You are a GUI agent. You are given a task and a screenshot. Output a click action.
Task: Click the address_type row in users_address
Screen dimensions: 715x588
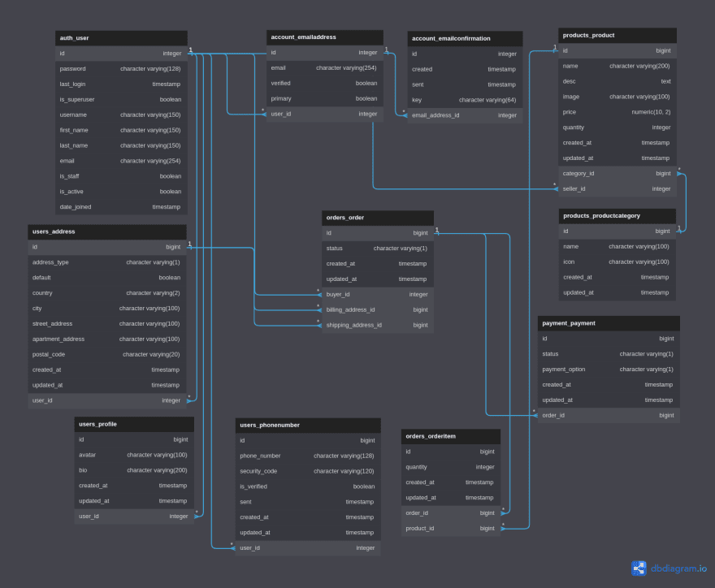(107, 262)
